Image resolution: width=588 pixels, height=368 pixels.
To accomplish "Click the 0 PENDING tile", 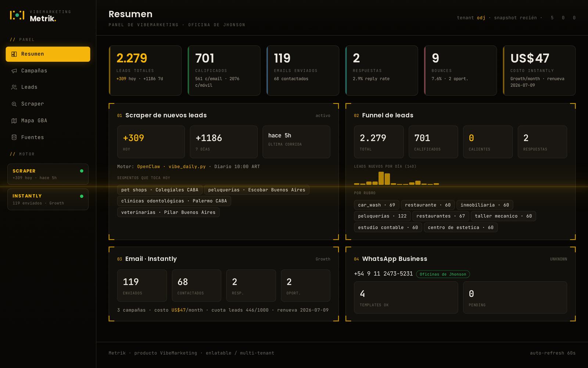I will click(x=515, y=297).
